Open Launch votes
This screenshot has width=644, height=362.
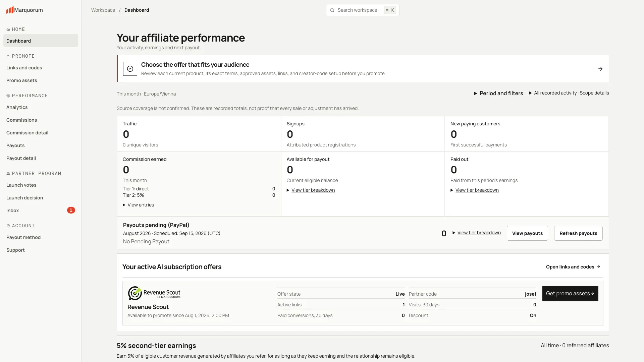(x=41, y=185)
